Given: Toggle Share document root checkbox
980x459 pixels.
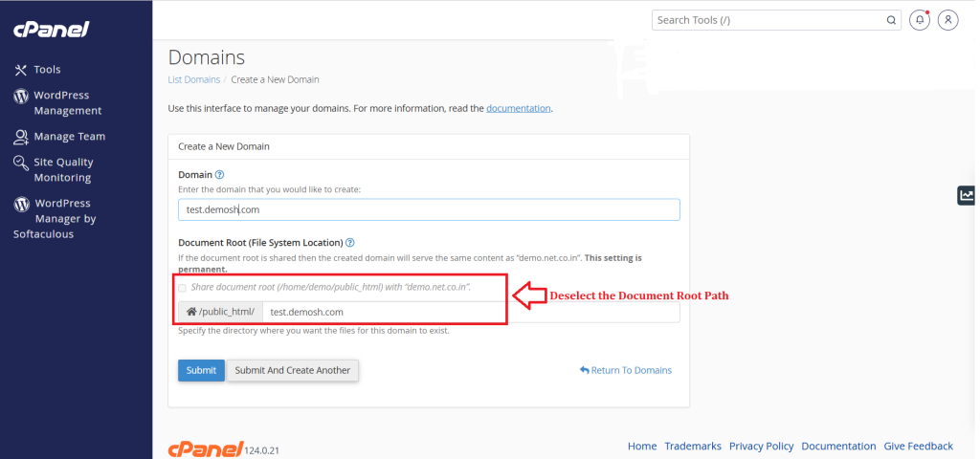Looking at the screenshot, I should [x=182, y=288].
